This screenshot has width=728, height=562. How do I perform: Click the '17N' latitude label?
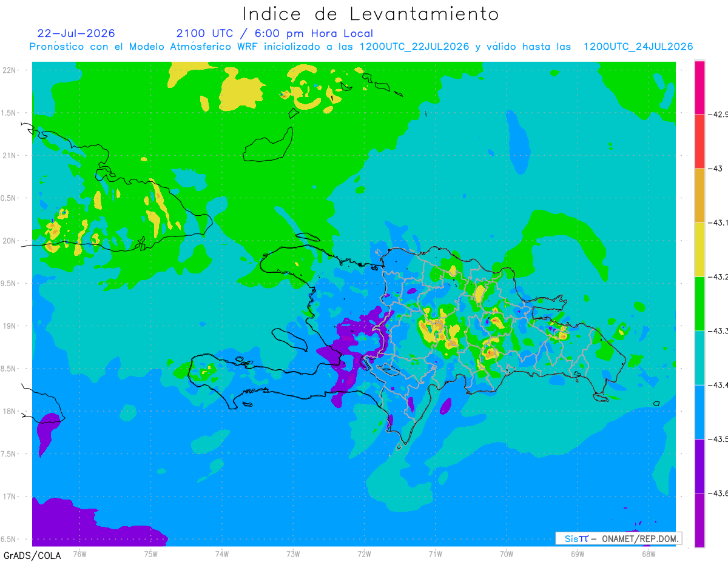[x=9, y=497]
